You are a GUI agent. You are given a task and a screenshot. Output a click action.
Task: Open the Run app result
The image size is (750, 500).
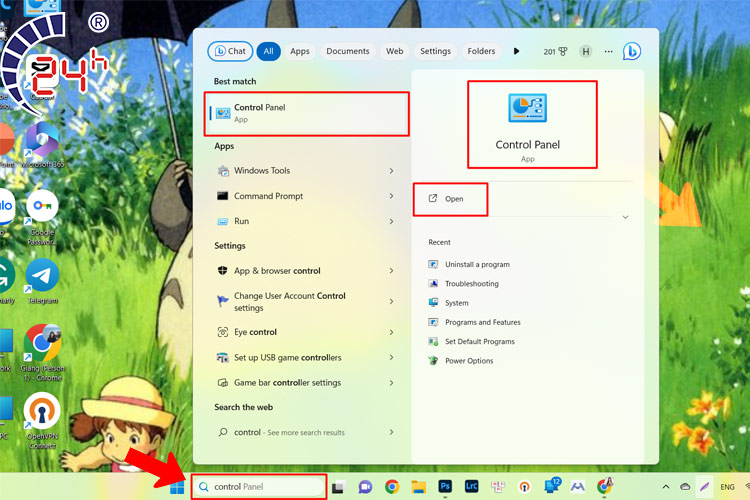click(307, 222)
